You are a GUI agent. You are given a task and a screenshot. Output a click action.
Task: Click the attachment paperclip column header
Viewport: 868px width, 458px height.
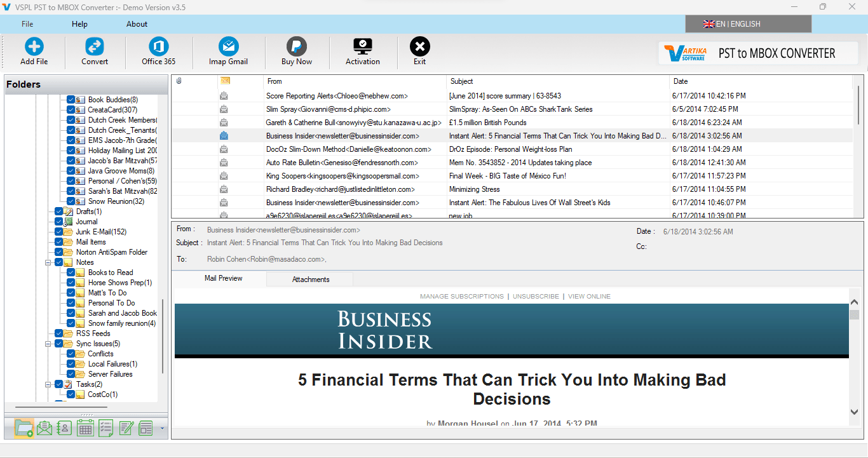[x=179, y=81]
